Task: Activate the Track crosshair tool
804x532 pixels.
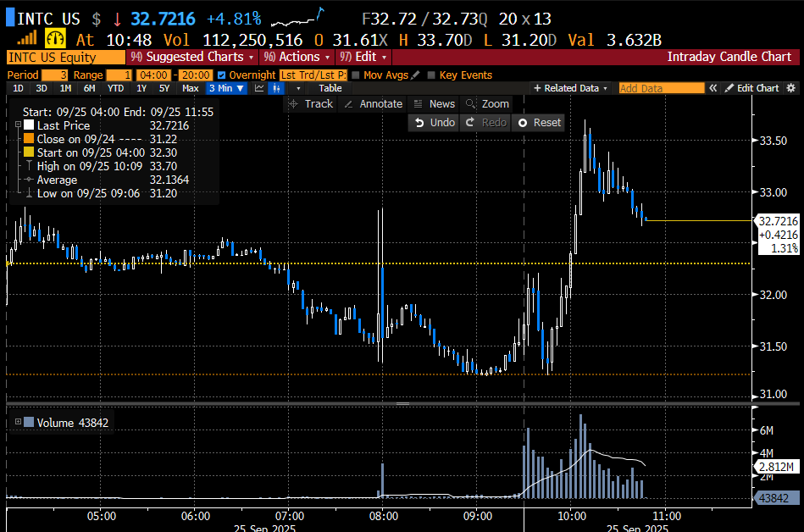Action: [x=311, y=104]
